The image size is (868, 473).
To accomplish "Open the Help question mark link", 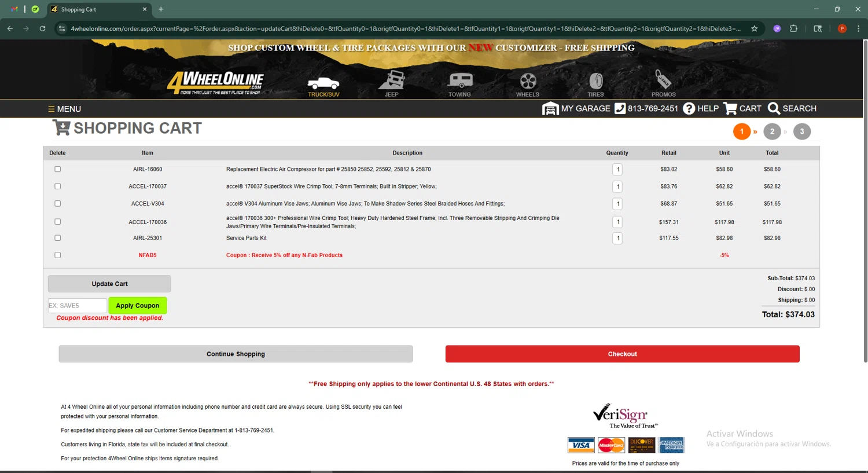I will tap(701, 108).
